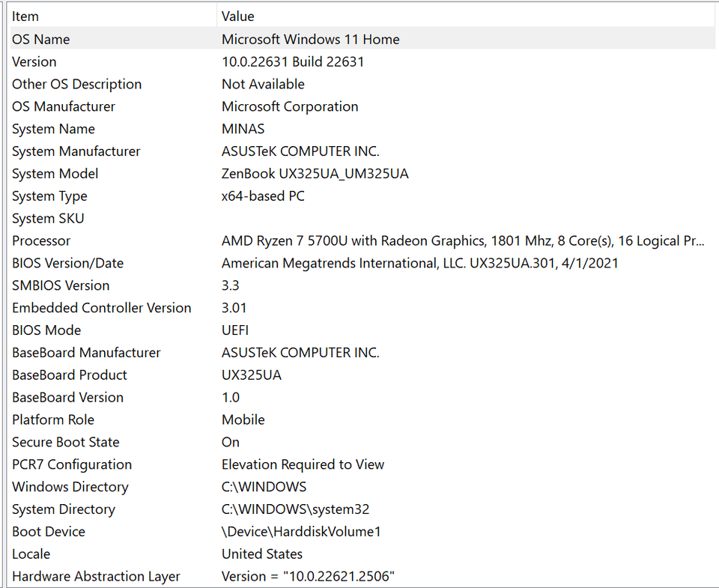The height and width of the screenshot is (588, 719).
Task: Select the Other OS Description row
Action: 76,84
